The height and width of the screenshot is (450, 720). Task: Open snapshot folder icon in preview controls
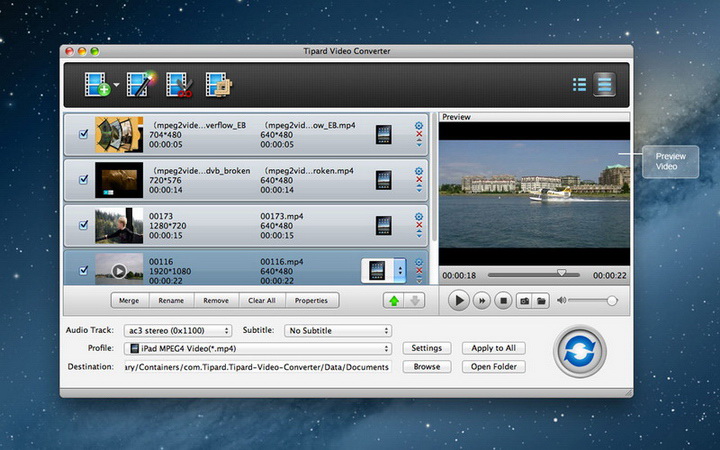541,300
